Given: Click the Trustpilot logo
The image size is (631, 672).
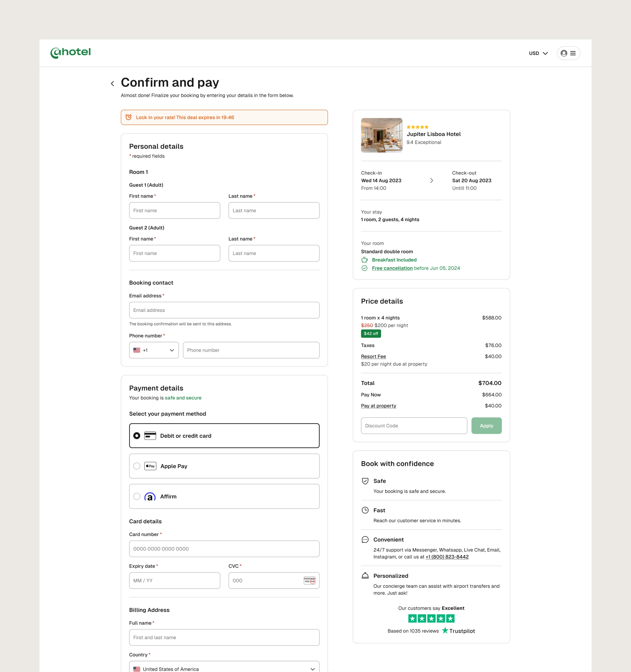Looking at the screenshot, I should tap(458, 631).
